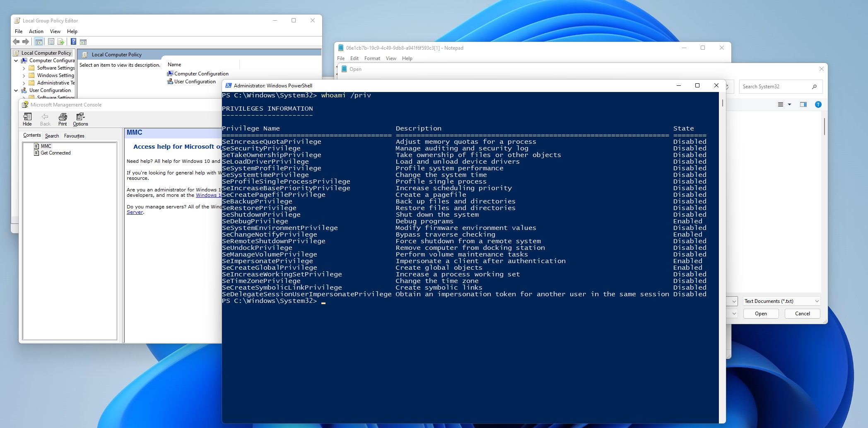
Task: Collapse the User Configuration tree node
Action: click(x=16, y=90)
